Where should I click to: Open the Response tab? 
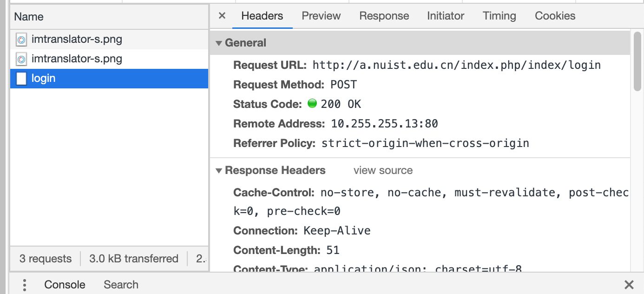coord(384,16)
